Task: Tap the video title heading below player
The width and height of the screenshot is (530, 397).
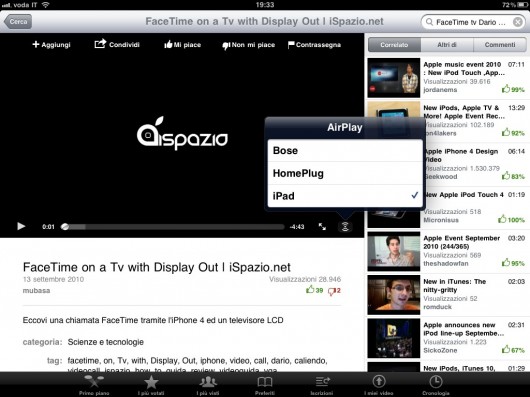Action: click(156, 267)
